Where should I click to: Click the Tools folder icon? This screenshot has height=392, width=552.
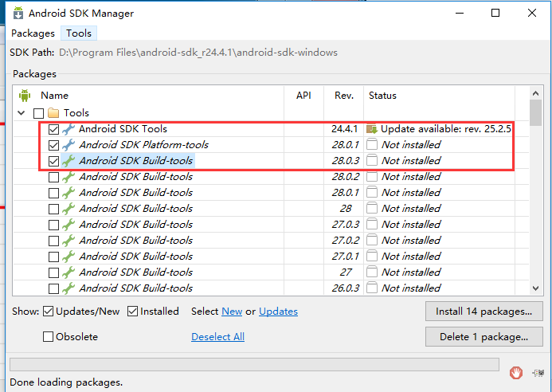click(x=53, y=113)
